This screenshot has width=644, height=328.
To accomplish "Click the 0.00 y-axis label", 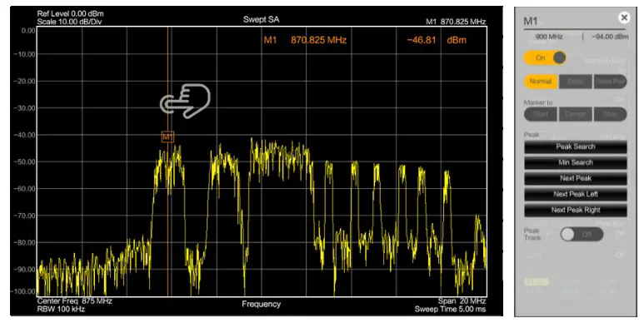I will tap(28, 30).
